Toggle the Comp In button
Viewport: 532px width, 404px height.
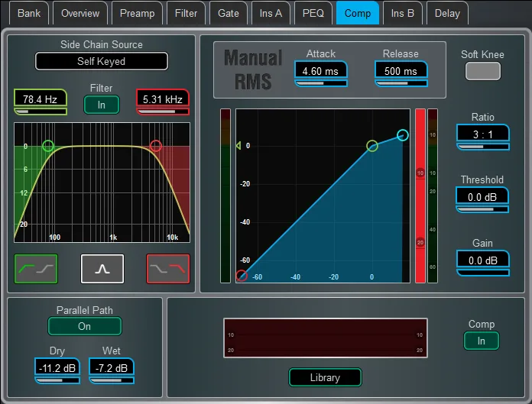[482, 341]
